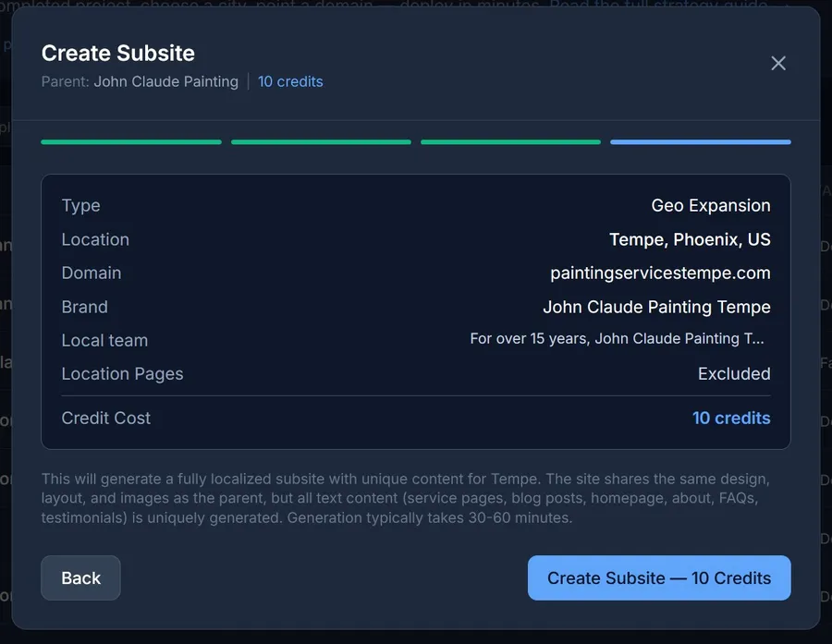This screenshot has height=644, width=832.
Task: Select the second green progress step bar
Action: (x=321, y=142)
